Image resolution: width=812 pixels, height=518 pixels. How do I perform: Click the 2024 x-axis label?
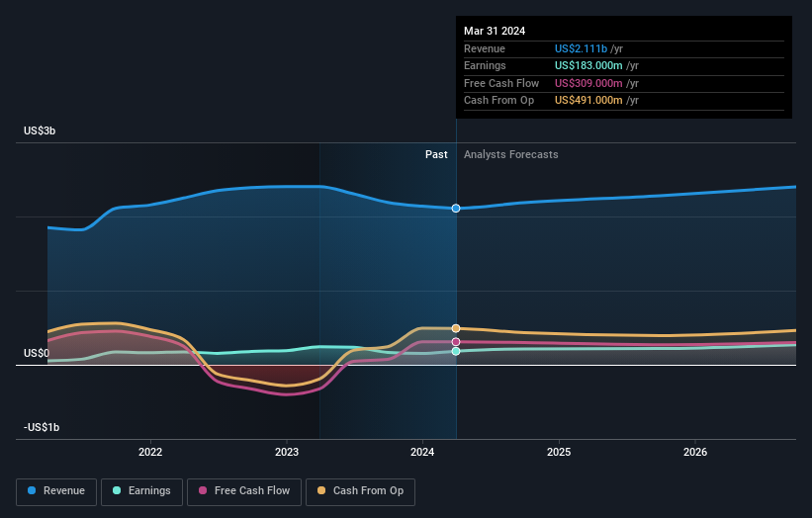coord(422,453)
